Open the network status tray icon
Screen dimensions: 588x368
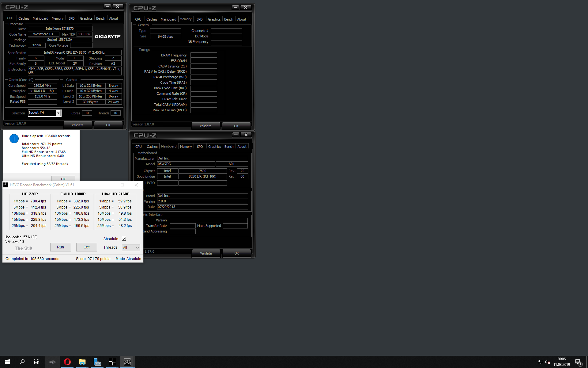(x=541, y=362)
